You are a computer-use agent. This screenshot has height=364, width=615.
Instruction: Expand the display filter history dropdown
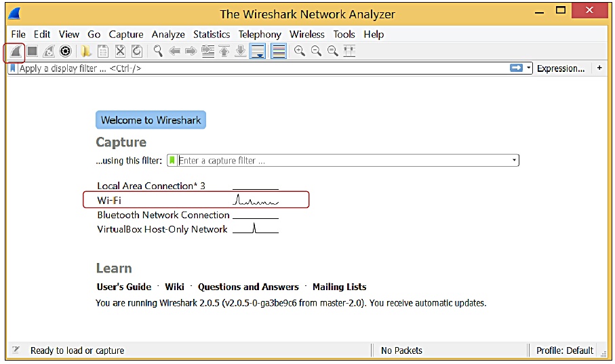529,68
